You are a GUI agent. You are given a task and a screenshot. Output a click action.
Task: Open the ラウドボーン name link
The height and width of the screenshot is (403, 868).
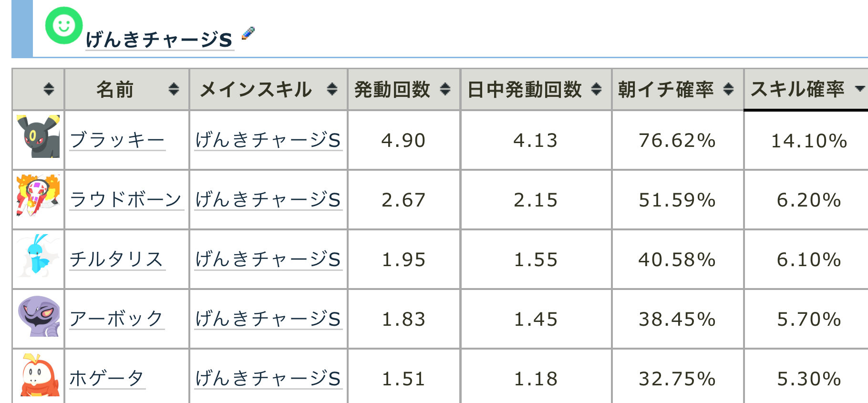tap(126, 200)
